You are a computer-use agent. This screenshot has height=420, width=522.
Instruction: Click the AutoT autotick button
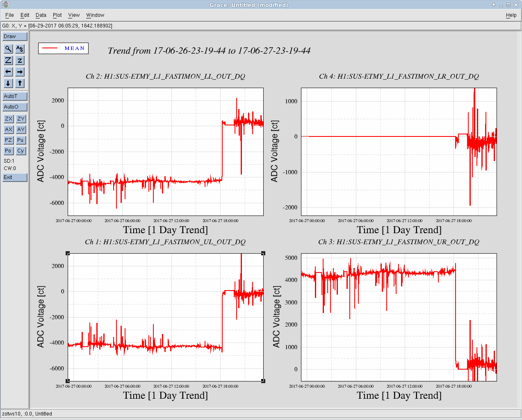click(15, 96)
